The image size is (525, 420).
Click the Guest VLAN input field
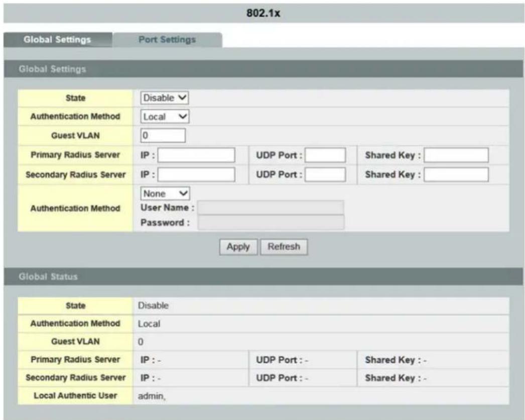click(x=163, y=135)
